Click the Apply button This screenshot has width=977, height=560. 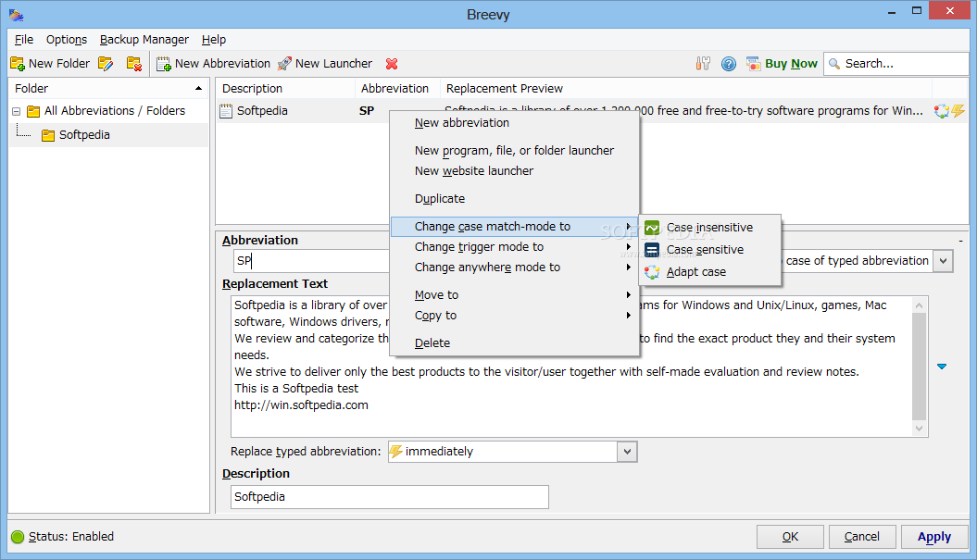pos(934,537)
